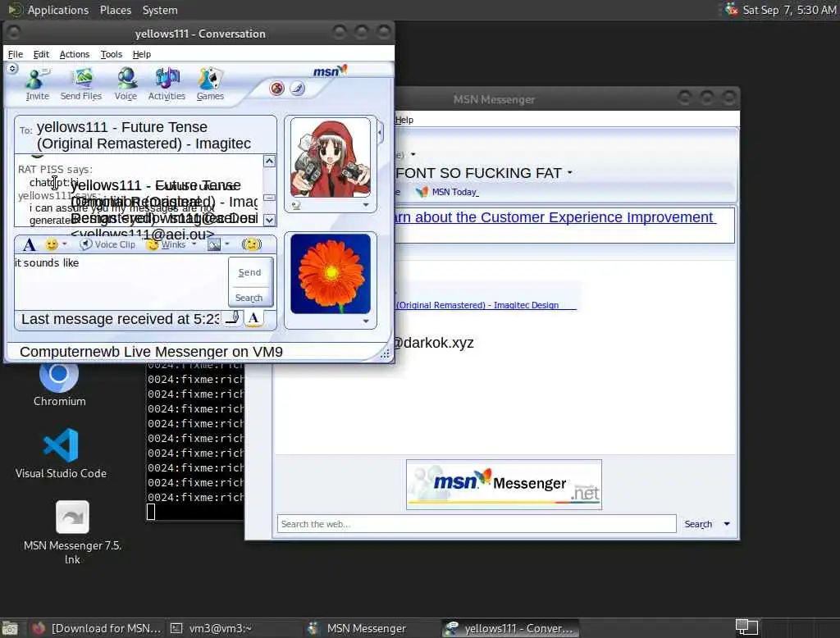This screenshot has height=638, width=840.
Task: Click the MSN Today butterfly icon
Action: (x=422, y=192)
